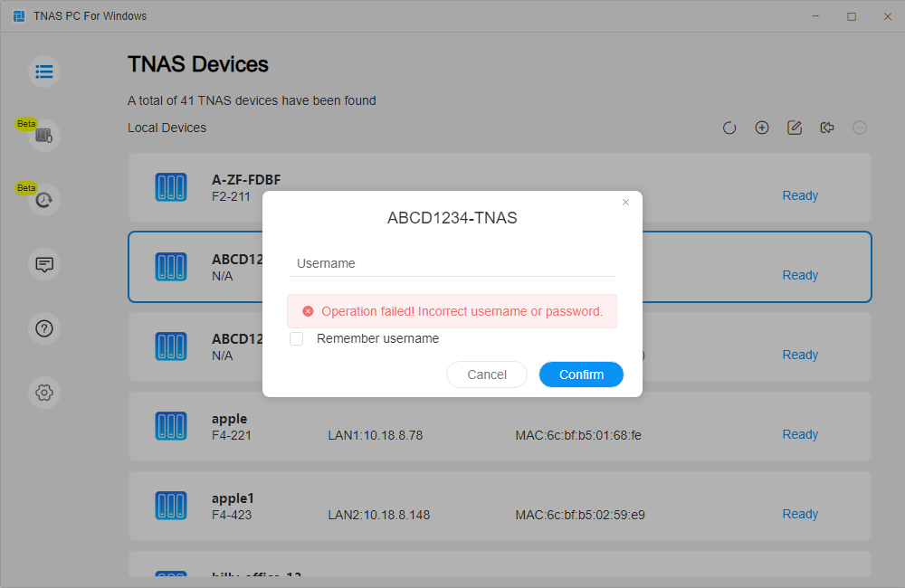Open the help question mark icon

pos(44,328)
